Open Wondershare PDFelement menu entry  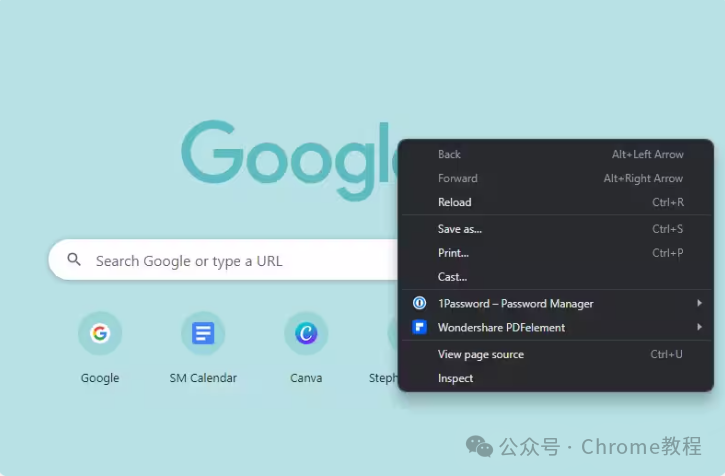tap(556, 328)
